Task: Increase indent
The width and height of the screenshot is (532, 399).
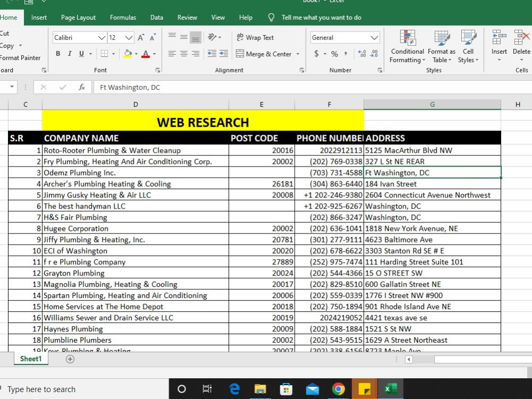Action: (223, 54)
